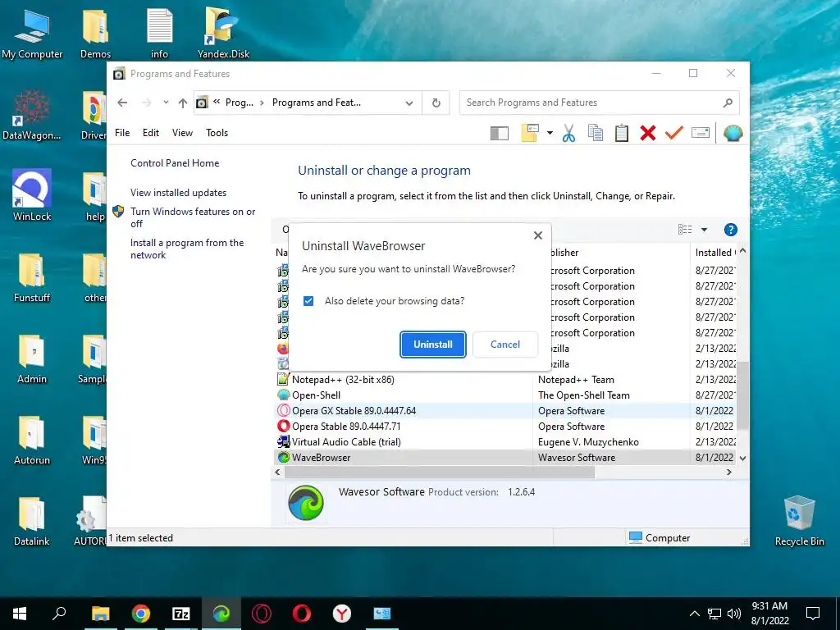This screenshot has width=840, height=630.
Task: Click the WaveBrowser logo in details pane
Action: [306, 503]
